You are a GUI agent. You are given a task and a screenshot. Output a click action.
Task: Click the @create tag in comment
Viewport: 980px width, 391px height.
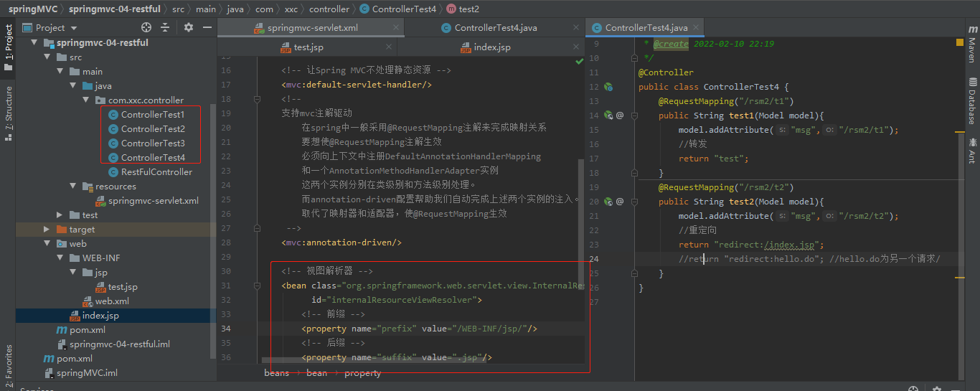[671, 44]
